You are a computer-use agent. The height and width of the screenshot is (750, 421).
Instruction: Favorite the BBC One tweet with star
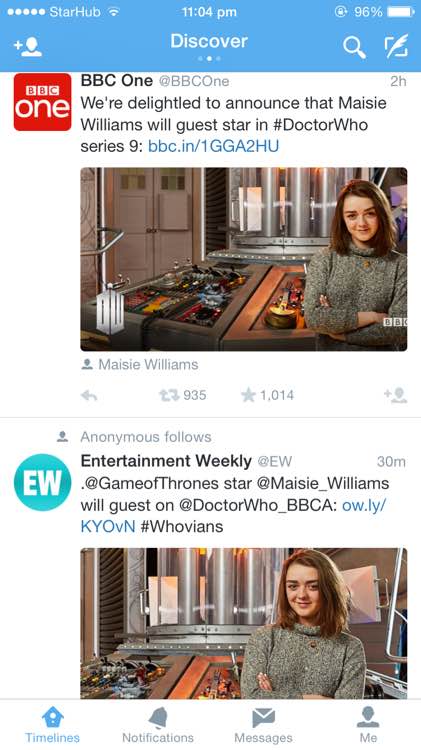click(x=267, y=395)
